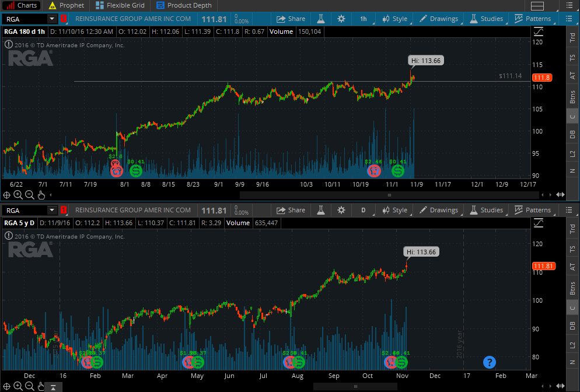580x392 pixels.
Task: Select the crosshair tool in lower chart
Action: tap(6, 387)
